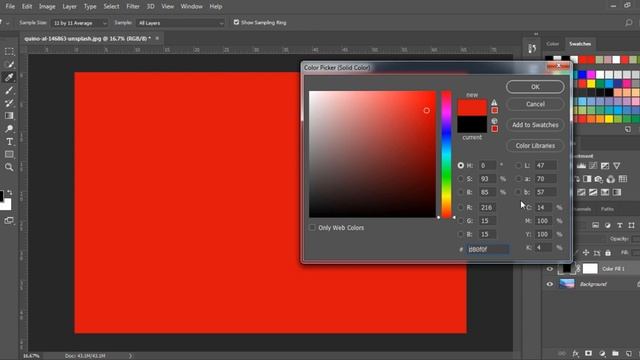Select the Zoom tool in toolbar

tap(9, 167)
